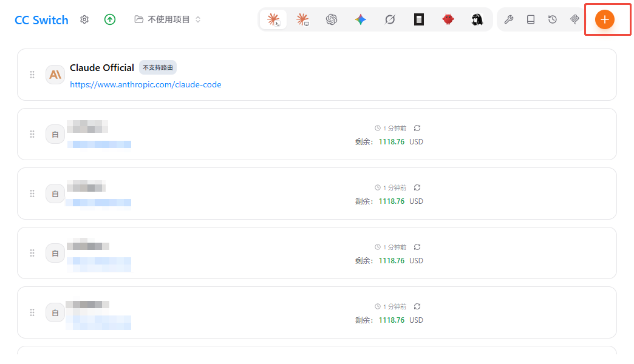Click the CC Switch title link

41,20
